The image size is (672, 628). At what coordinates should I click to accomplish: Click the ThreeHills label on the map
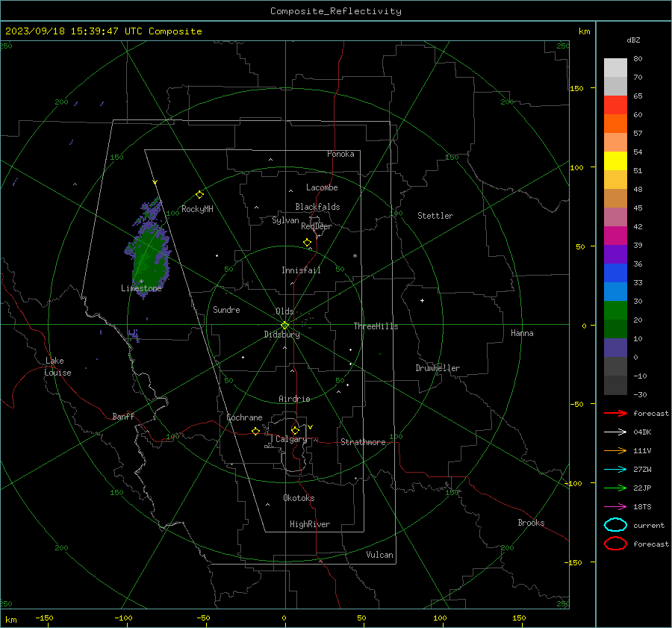(376, 326)
